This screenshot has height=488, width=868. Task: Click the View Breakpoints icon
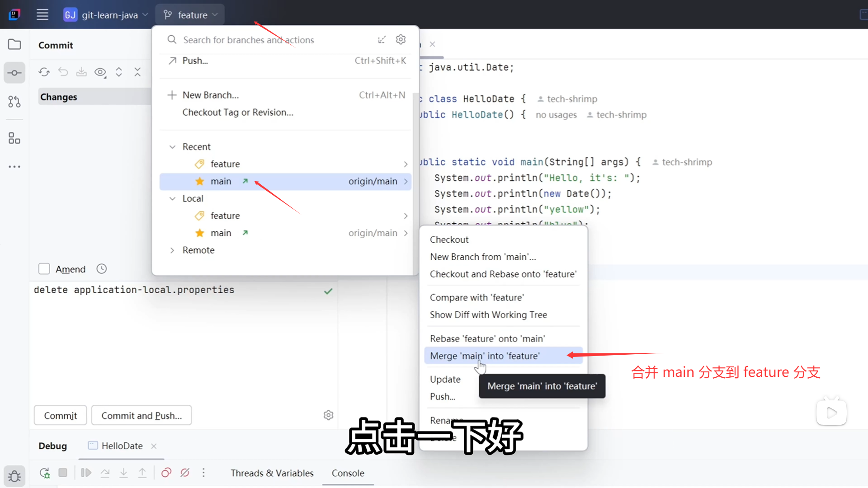click(166, 473)
